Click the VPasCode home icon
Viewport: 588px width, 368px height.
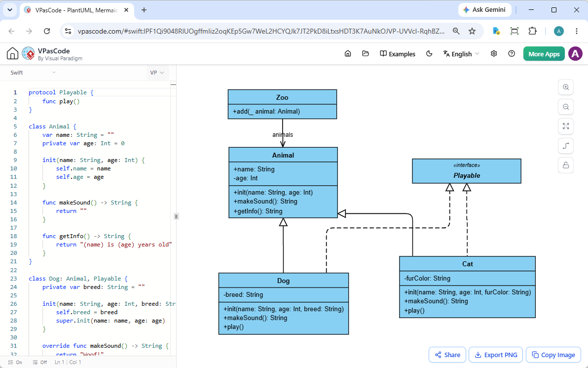[x=12, y=54]
